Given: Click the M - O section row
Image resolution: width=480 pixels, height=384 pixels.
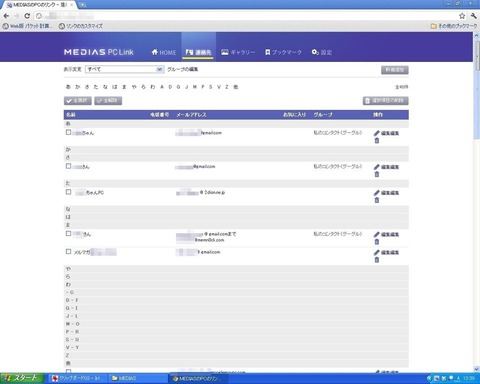Looking at the screenshot, I should (236, 324).
